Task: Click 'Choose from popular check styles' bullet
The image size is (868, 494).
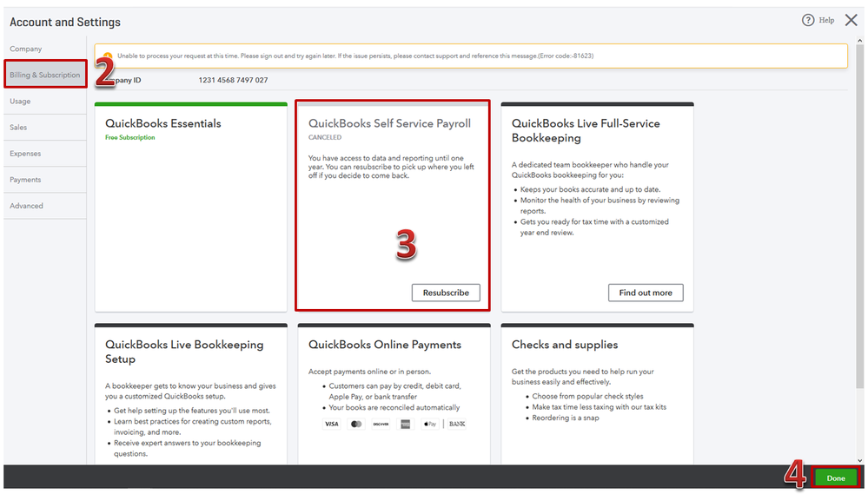Action: (x=587, y=396)
